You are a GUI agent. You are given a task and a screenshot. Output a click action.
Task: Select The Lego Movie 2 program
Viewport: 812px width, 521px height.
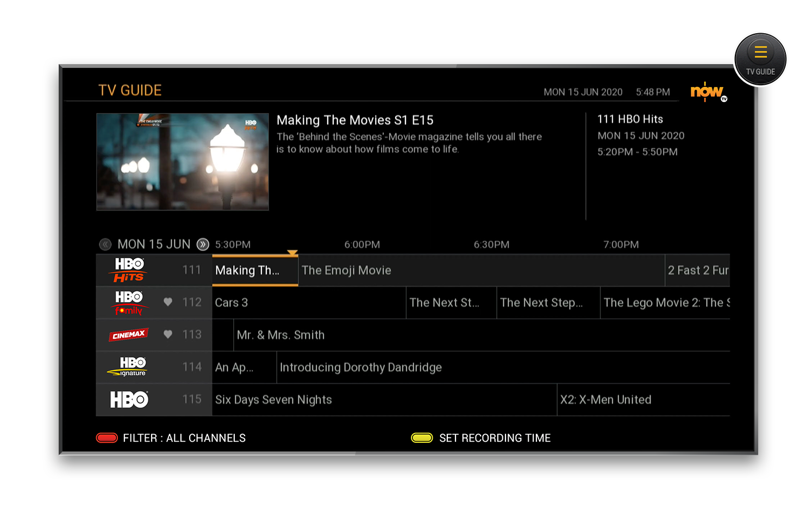coord(665,303)
